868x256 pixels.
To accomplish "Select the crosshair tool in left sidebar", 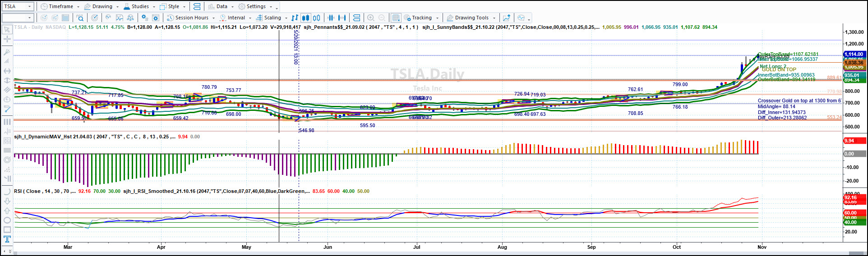I will coord(7,39).
